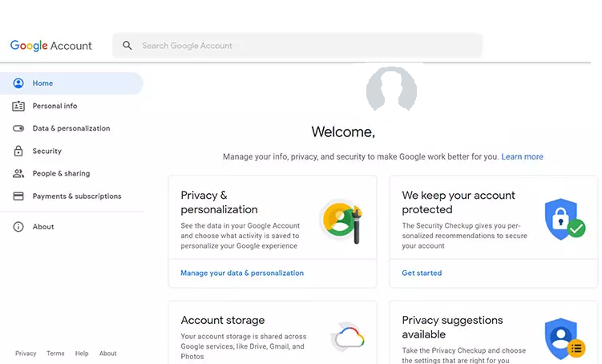
Task: Click the Privacy & personalization illustration
Action: coord(341,221)
